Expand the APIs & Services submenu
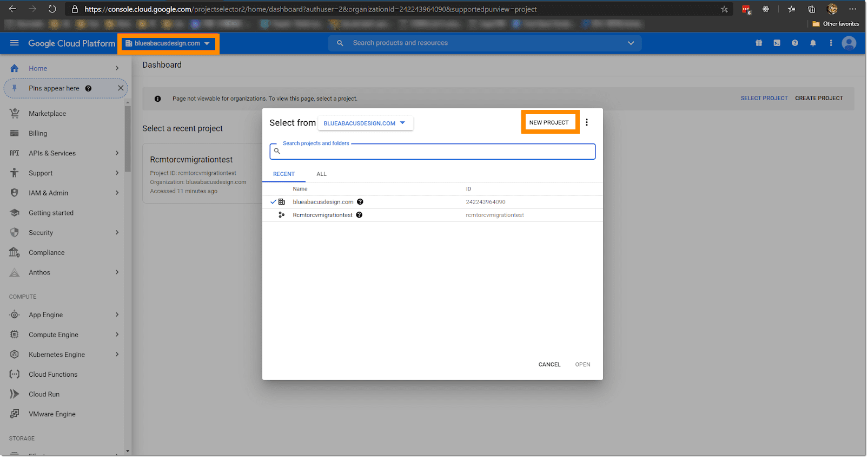Image resolution: width=868 pixels, height=458 pixels. (x=117, y=153)
